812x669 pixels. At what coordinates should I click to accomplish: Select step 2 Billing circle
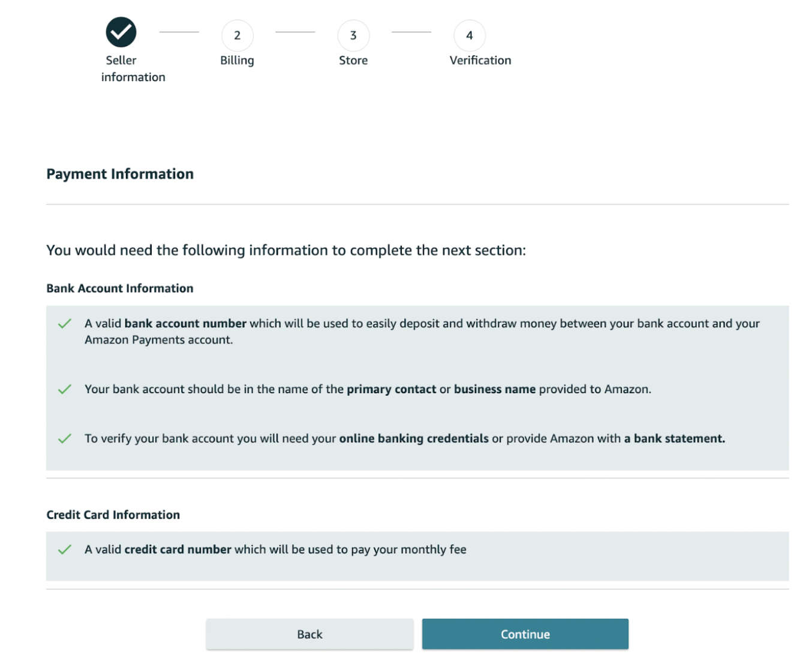(x=237, y=35)
